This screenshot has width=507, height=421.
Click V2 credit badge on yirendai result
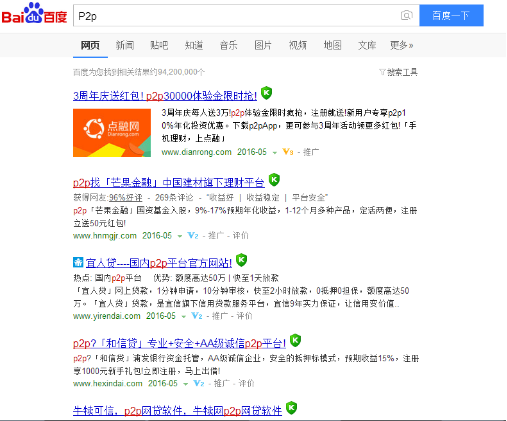pos(197,316)
